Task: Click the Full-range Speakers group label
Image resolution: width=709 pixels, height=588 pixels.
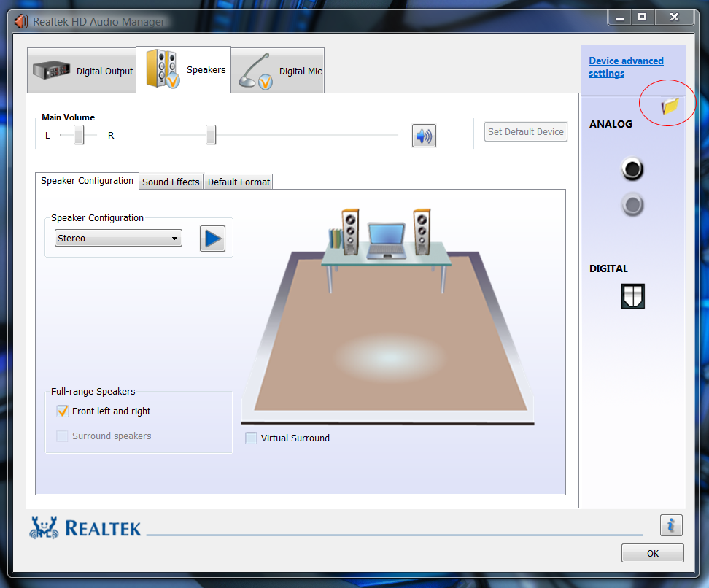Action: pos(93,391)
